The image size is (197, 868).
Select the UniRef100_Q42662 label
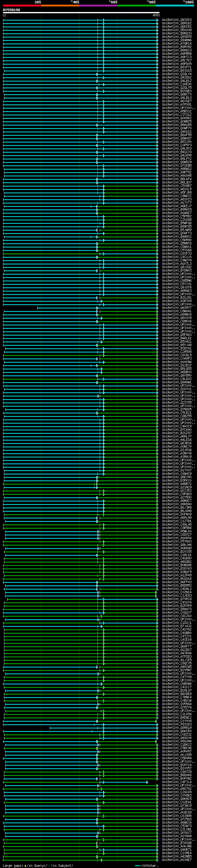tap(177, 78)
